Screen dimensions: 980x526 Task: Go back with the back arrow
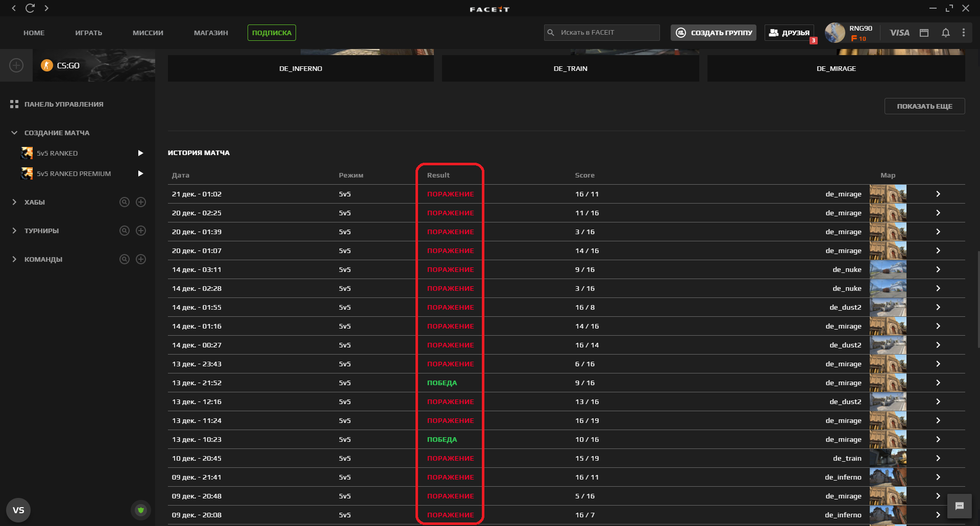point(14,8)
